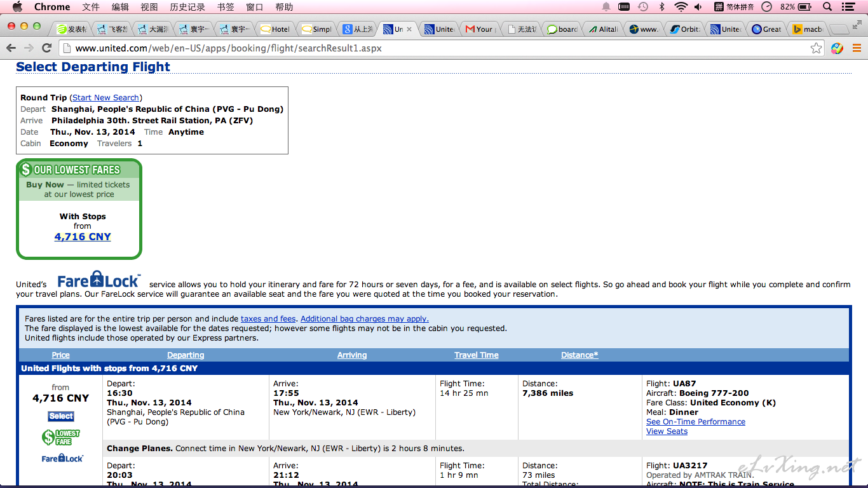The image size is (868, 488).
Task: Close the active United tab
Action: point(409,29)
